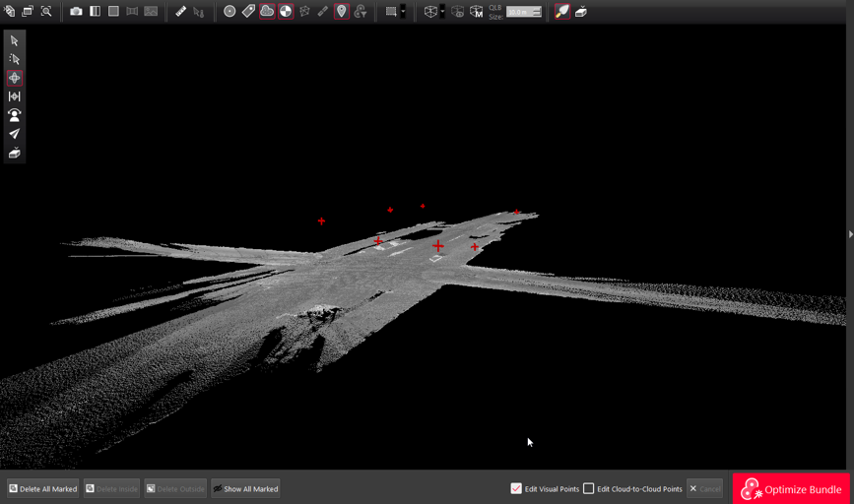Enable Edit Cloud-to-Cloud Points checkbox
Screen dimensions: 854x504
click(589, 488)
